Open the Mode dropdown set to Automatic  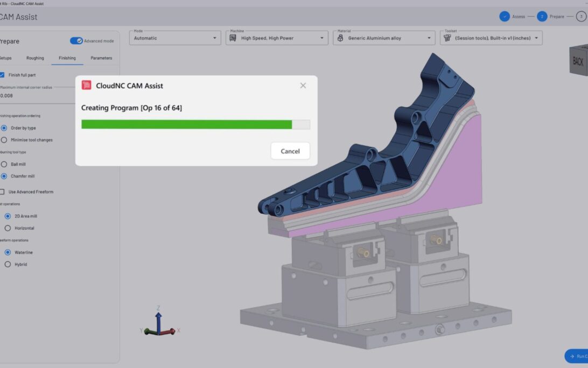click(175, 38)
